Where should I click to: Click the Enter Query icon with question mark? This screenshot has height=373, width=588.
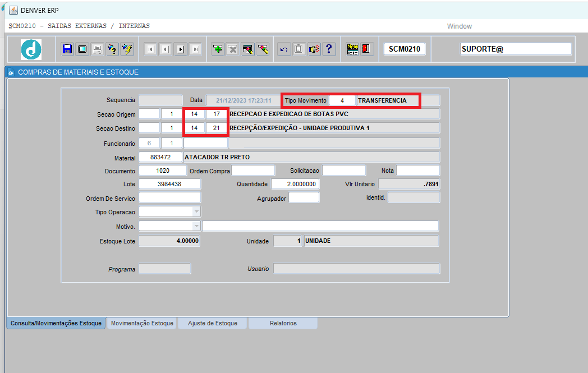pos(113,49)
